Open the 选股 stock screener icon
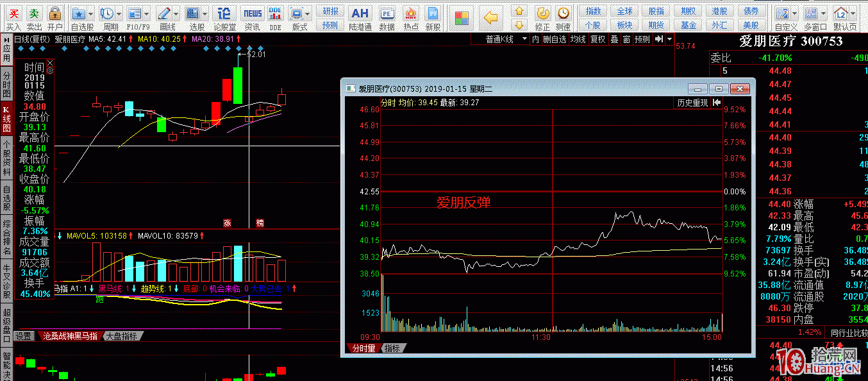 [193, 13]
